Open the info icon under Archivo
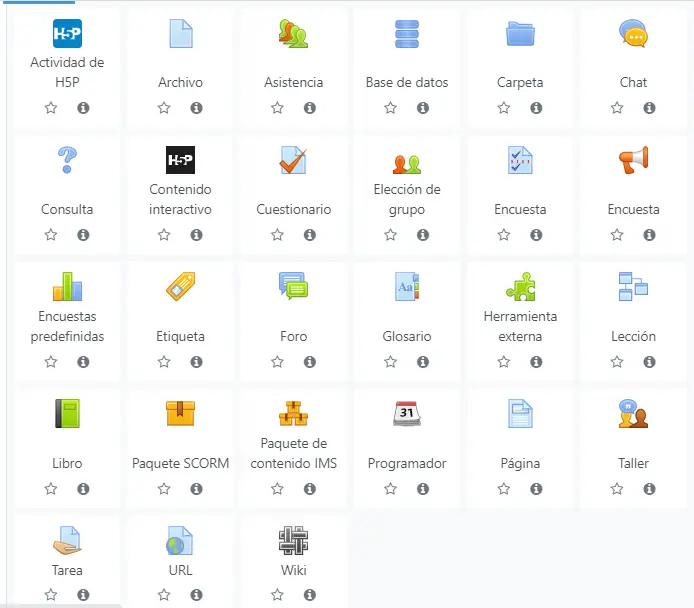 [x=197, y=108]
